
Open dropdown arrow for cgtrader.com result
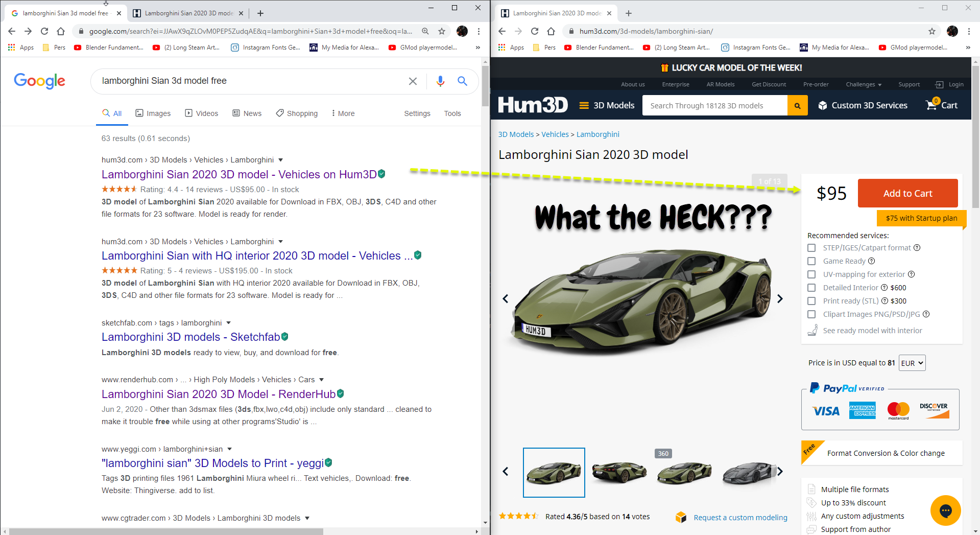[307, 518]
